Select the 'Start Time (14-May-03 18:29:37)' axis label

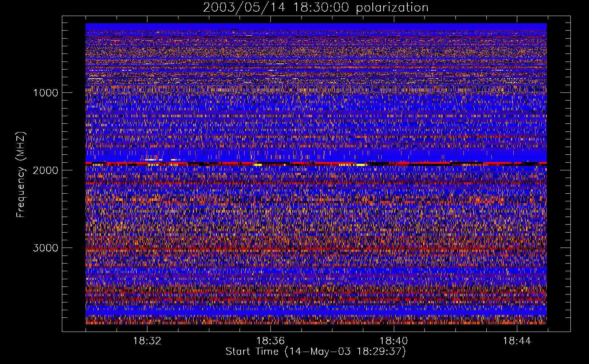(316, 352)
